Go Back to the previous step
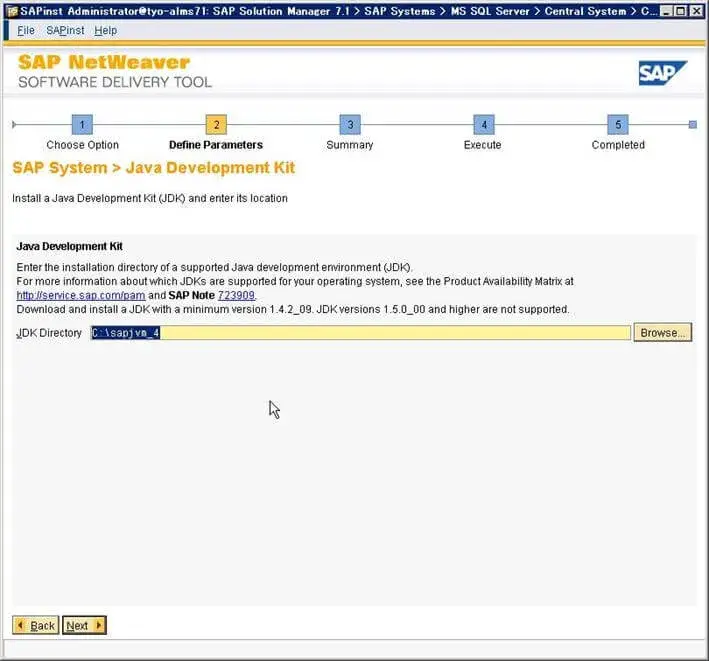The image size is (709, 661). point(35,625)
